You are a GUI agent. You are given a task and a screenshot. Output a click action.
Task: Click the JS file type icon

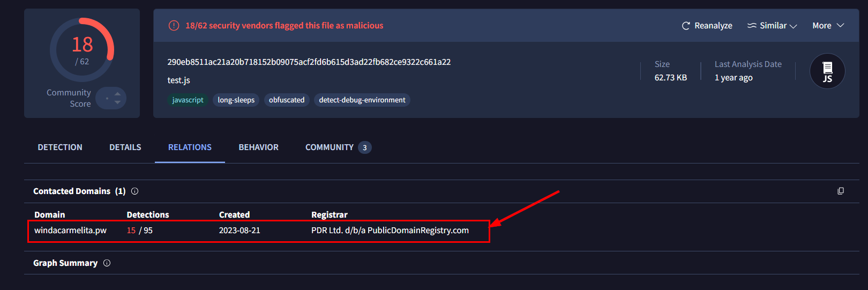click(x=827, y=71)
